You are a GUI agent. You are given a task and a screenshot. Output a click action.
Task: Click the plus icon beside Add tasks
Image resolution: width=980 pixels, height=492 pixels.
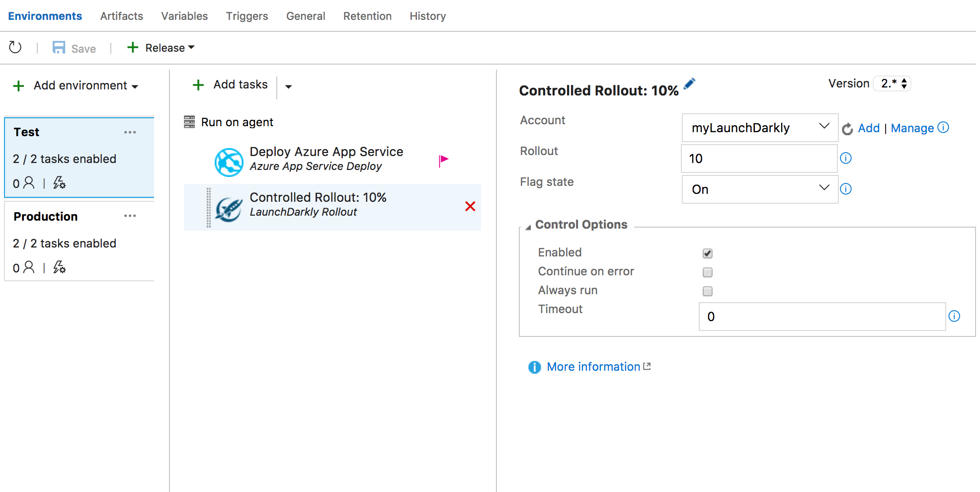(x=198, y=85)
